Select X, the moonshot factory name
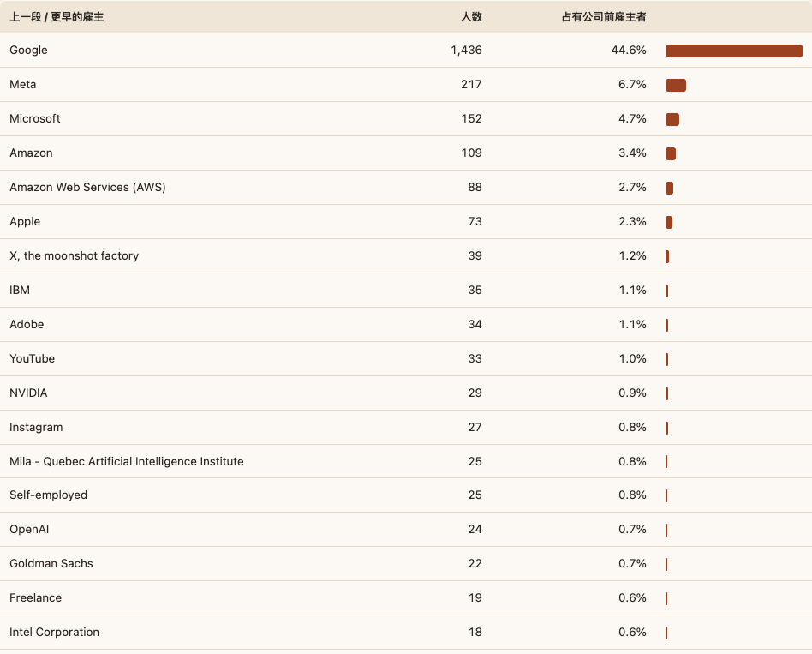Image resolution: width=812 pixels, height=654 pixels. (x=74, y=256)
